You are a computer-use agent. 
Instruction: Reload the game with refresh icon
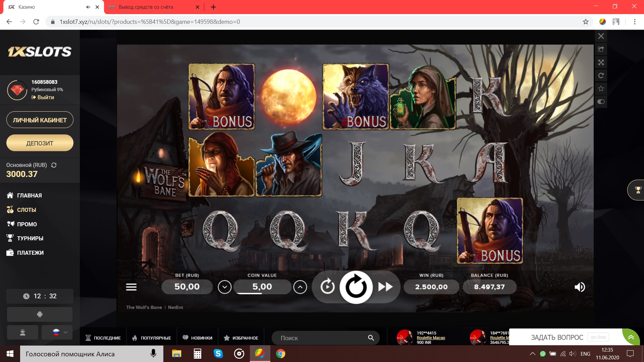[x=601, y=75]
